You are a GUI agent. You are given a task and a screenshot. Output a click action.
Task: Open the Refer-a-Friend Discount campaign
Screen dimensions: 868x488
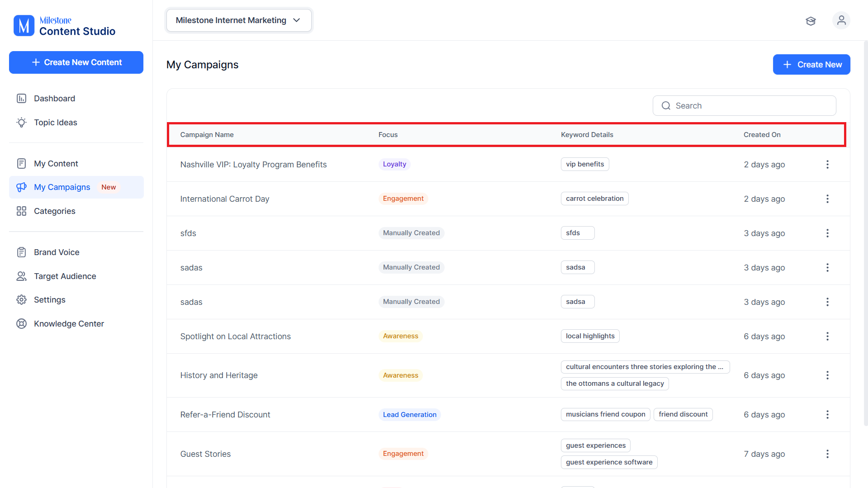point(225,415)
